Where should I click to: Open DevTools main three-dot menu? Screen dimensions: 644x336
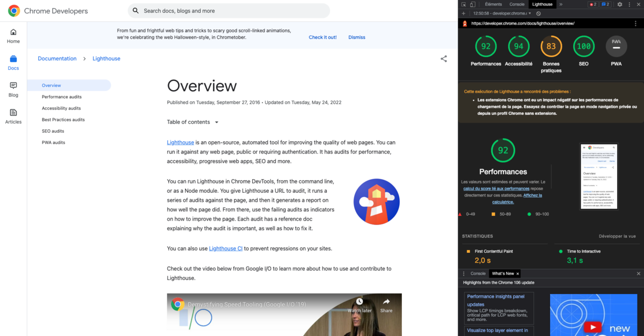[x=628, y=4]
